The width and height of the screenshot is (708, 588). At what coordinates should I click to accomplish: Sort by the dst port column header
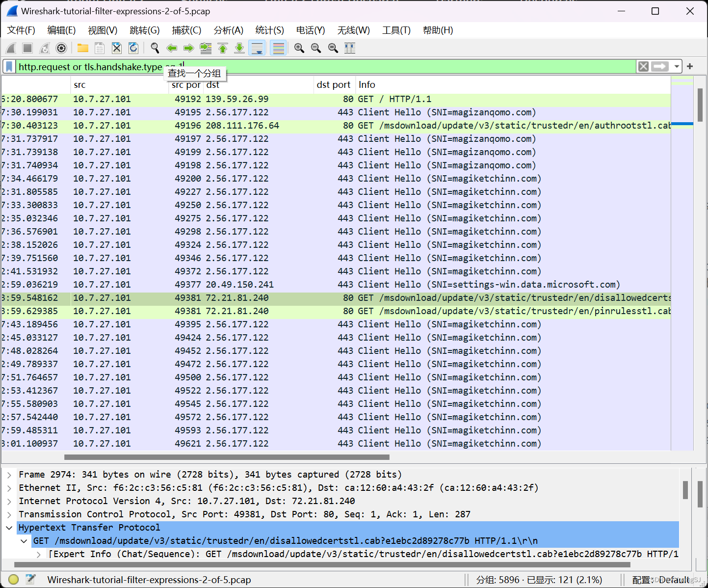click(x=334, y=85)
